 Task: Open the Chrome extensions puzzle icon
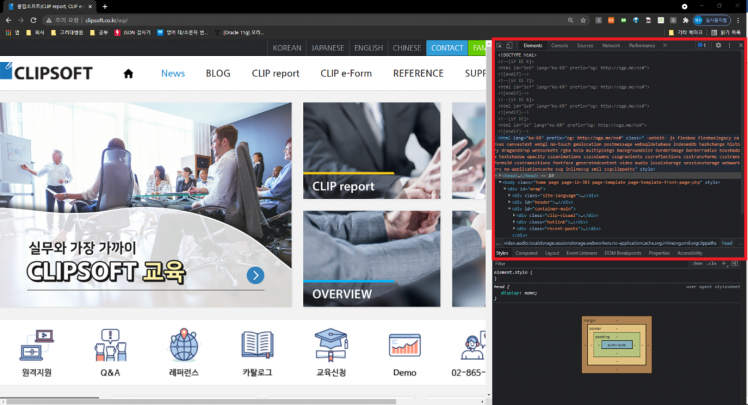tap(686, 20)
